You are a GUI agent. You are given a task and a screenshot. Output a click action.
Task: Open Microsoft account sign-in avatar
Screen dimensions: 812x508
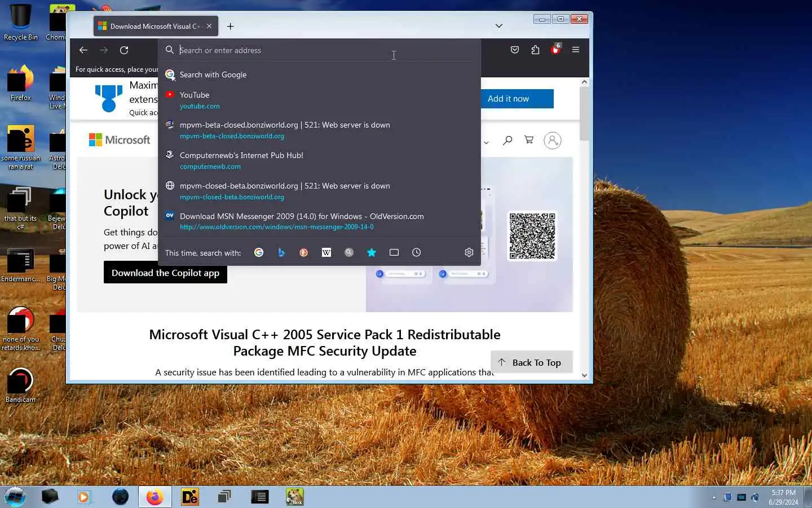point(553,141)
